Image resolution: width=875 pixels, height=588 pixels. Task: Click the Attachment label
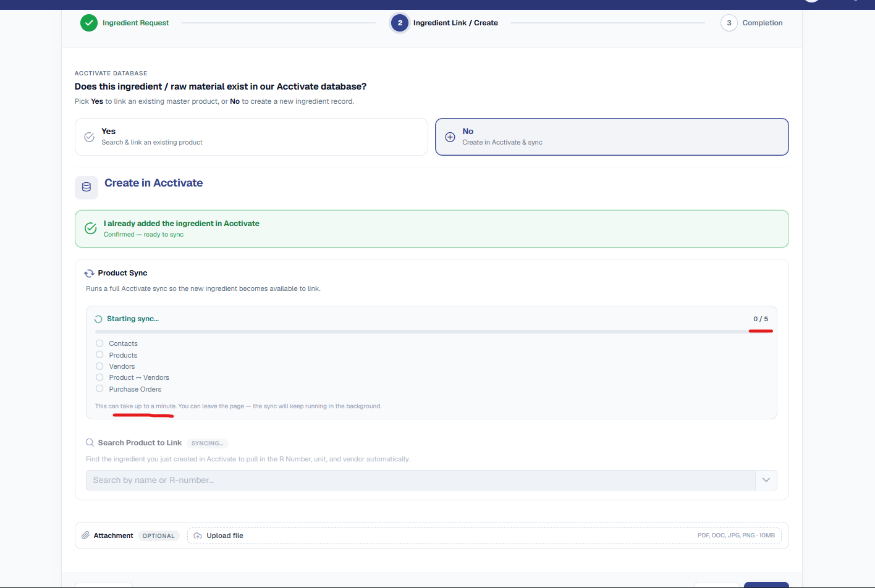click(113, 535)
